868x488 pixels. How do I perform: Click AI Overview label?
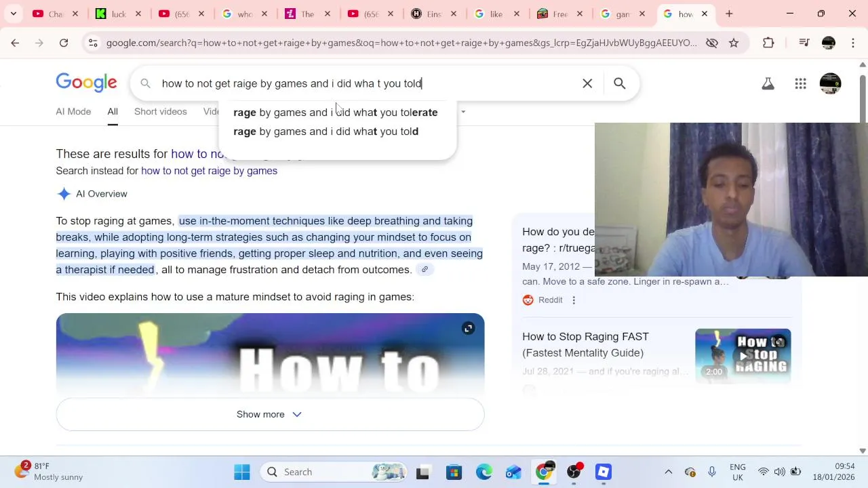[102, 194]
